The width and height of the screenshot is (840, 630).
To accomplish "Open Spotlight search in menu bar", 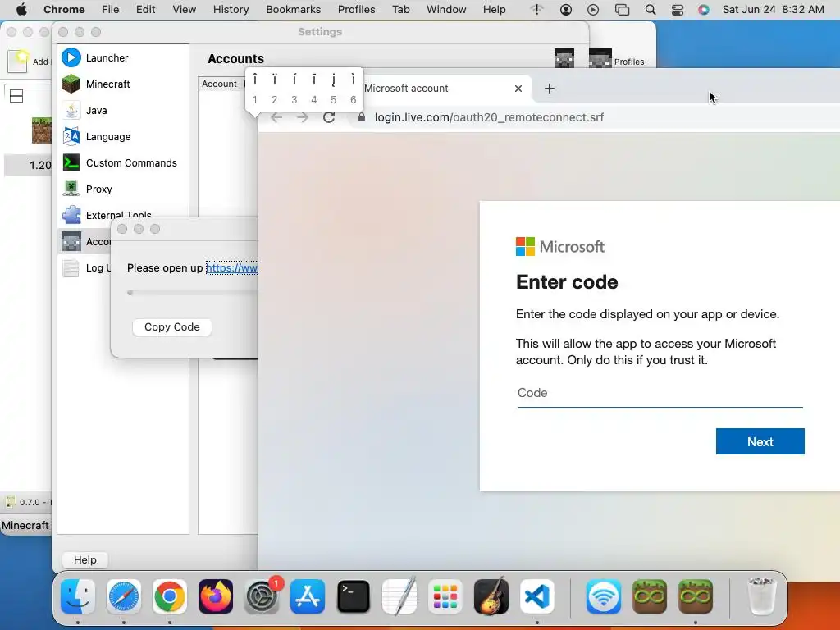I will point(651,10).
